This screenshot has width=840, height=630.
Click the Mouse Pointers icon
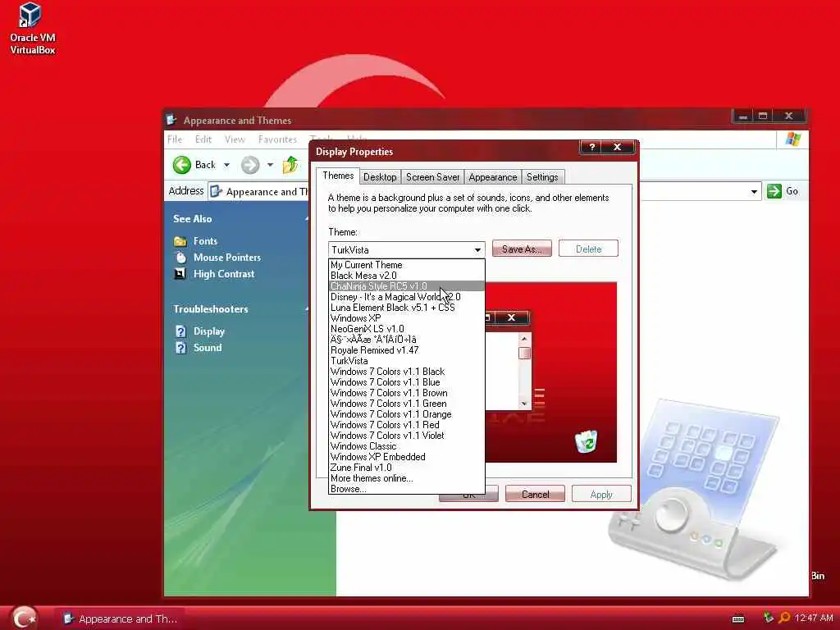[x=180, y=258]
